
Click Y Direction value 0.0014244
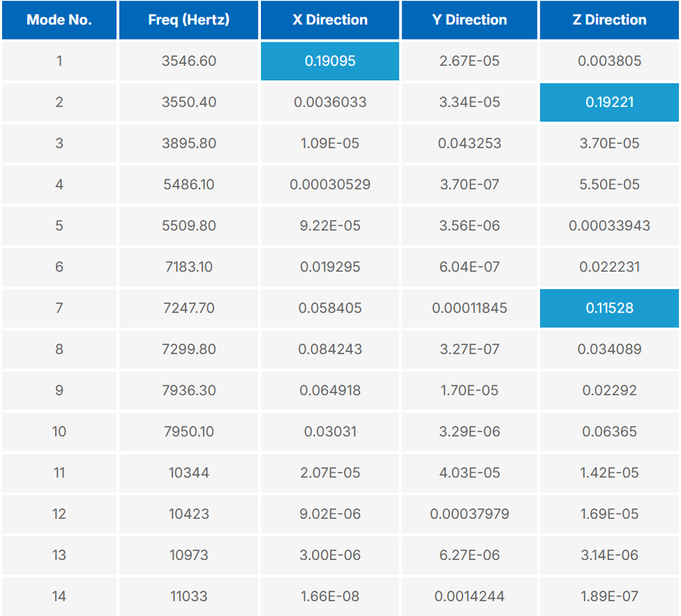point(469,596)
